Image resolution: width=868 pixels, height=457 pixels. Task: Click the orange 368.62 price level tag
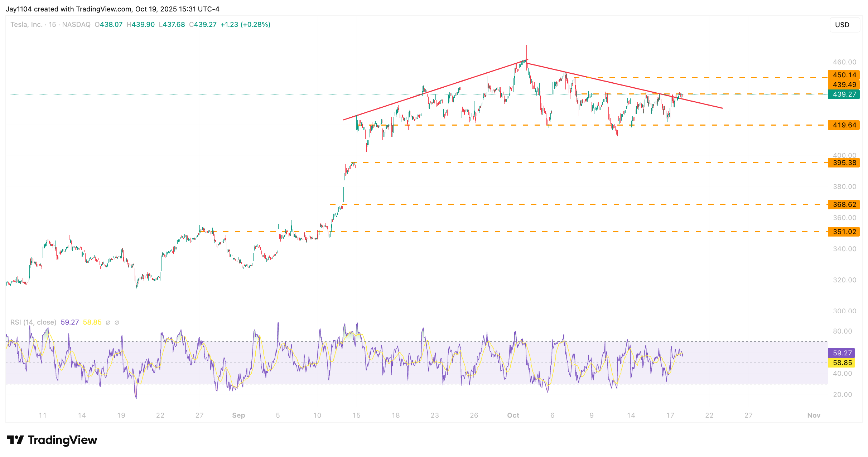tap(844, 204)
